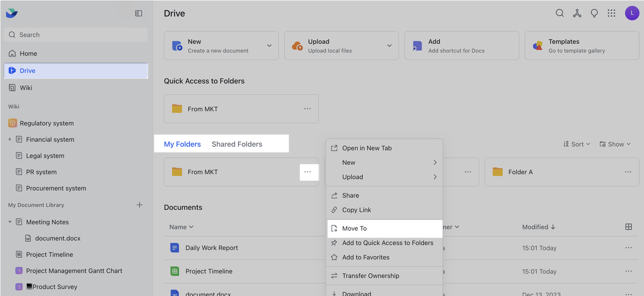Screen dimensions: 644x296
Task: Switch to Shared Folders tab
Action: (237, 144)
